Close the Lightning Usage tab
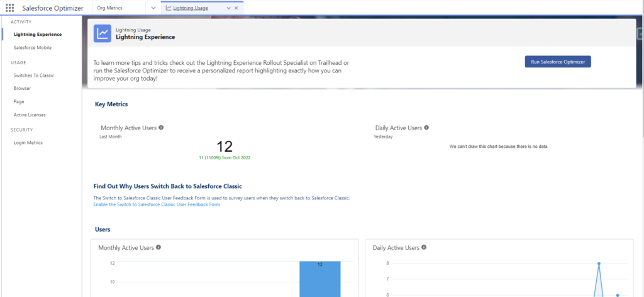Screen dimensions: 644x297 pos(236,8)
